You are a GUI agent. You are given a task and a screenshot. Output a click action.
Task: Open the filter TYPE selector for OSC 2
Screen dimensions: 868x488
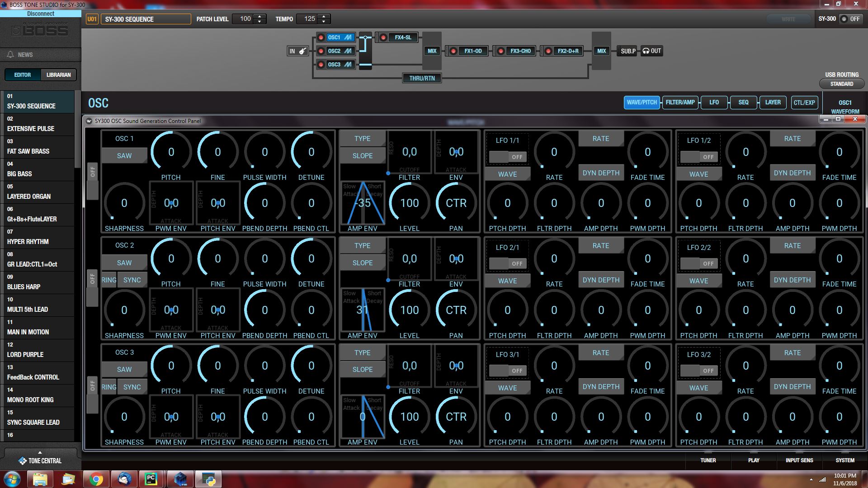362,245
